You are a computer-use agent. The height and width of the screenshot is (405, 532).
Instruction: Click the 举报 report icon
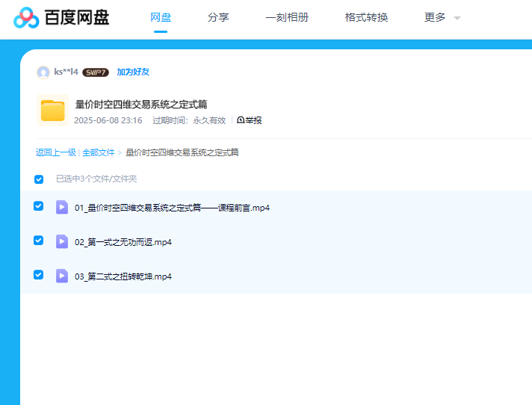tap(241, 120)
